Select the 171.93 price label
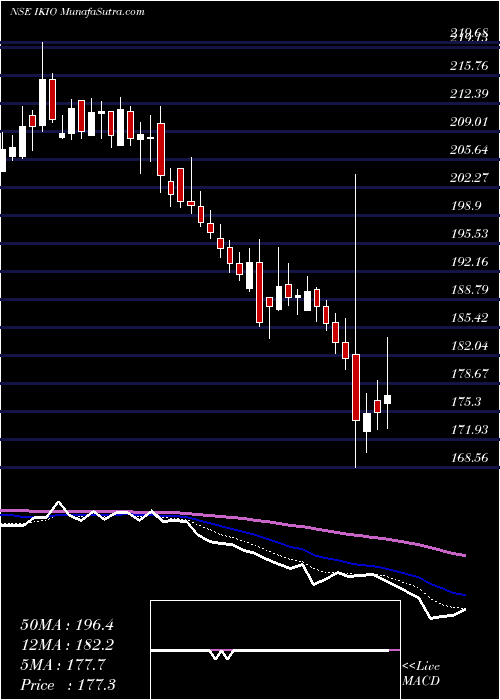 click(x=468, y=430)
